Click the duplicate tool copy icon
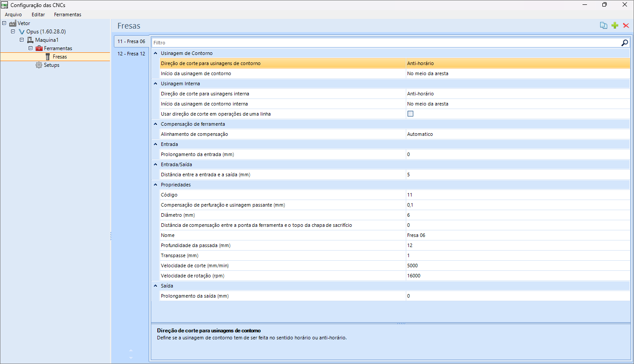The image size is (634, 364). point(604,25)
